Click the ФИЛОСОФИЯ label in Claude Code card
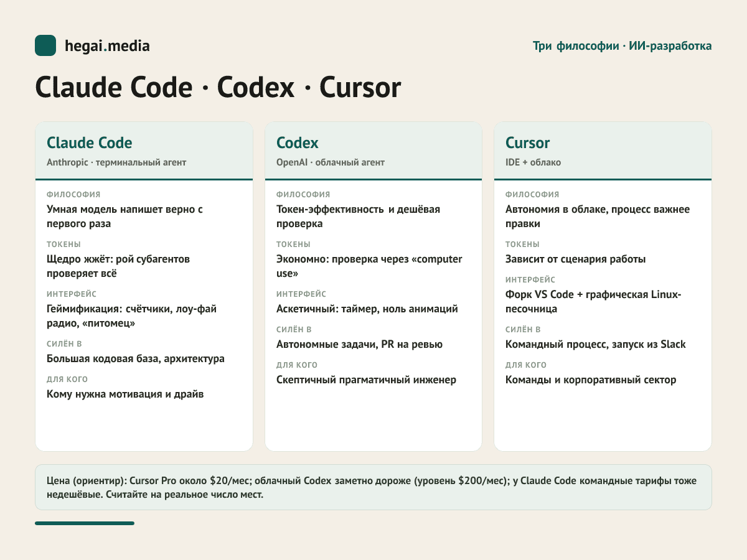The image size is (747, 560). pos(73,195)
